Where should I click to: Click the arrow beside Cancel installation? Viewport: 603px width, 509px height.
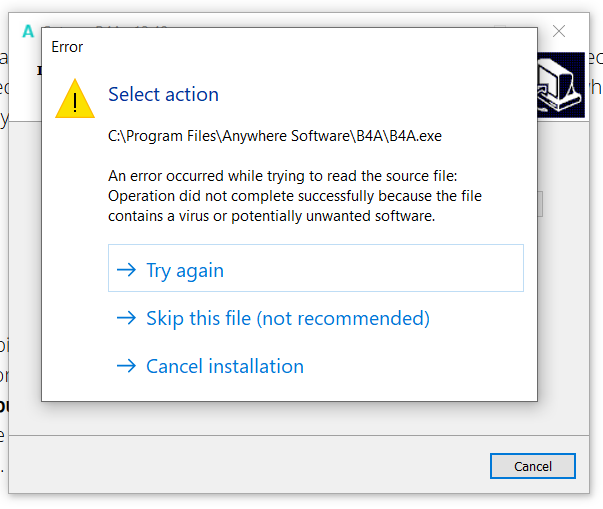pyautogui.click(x=126, y=366)
